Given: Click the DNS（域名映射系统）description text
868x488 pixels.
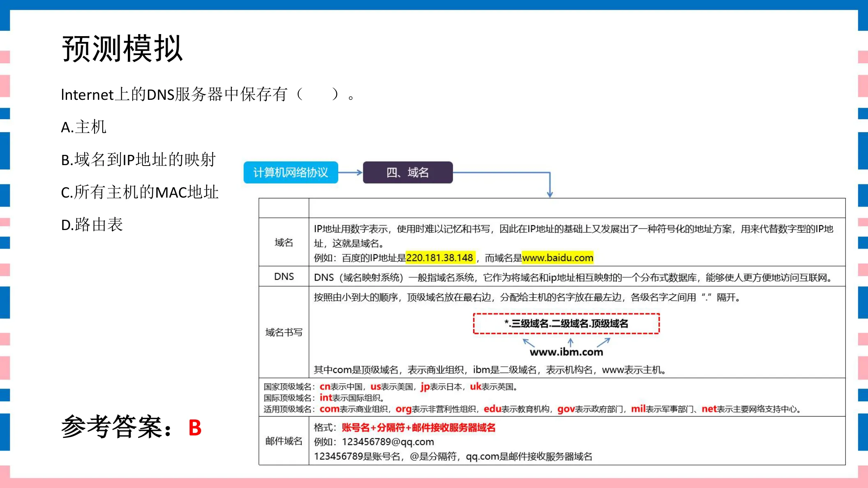Looking at the screenshot, I should pyautogui.click(x=575, y=277).
